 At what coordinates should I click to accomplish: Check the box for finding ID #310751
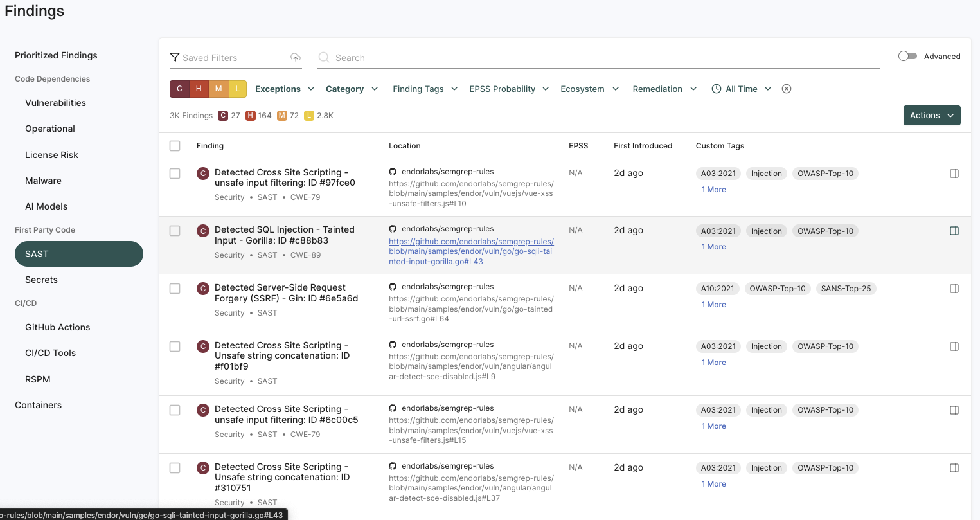pyautogui.click(x=175, y=468)
